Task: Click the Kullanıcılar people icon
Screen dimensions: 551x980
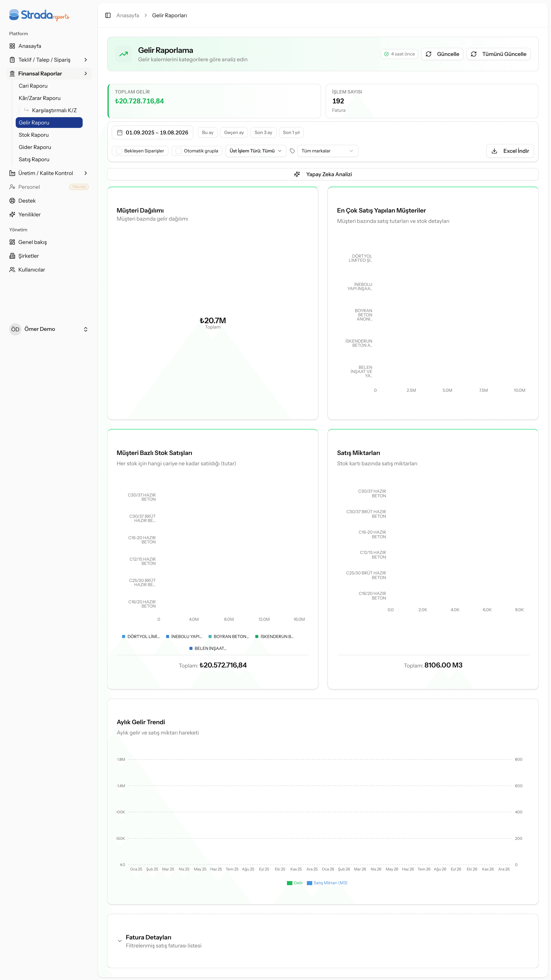Action: click(x=12, y=270)
